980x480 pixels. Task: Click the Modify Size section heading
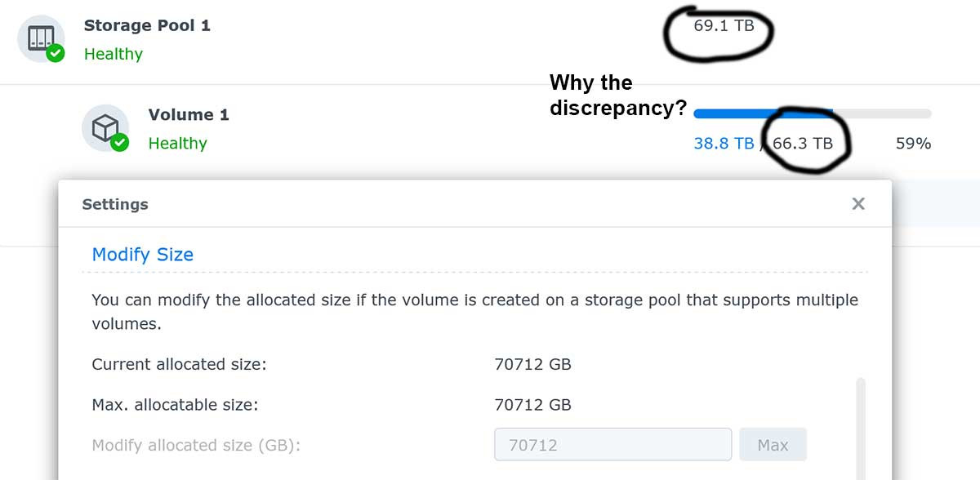[x=142, y=255]
